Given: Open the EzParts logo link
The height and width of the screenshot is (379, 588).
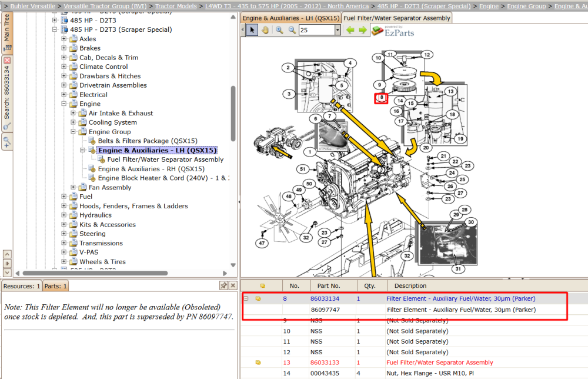Looking at the screenshot, I should coord(393,31).
